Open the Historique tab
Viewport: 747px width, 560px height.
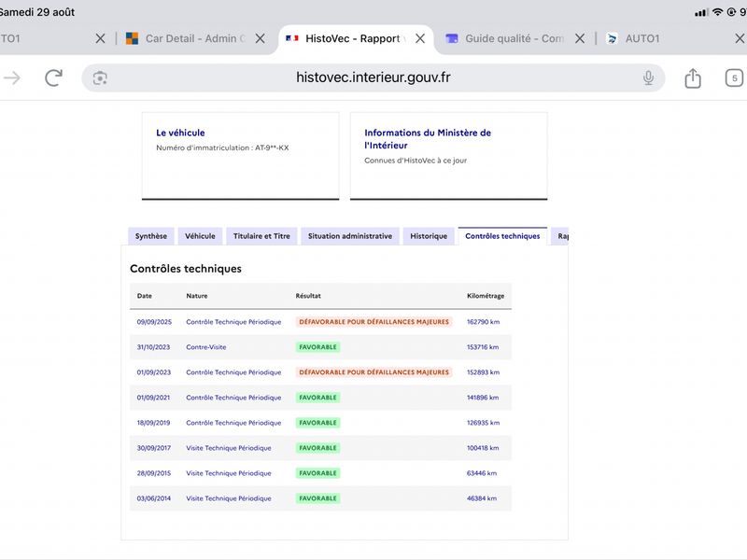coord(429,236)
